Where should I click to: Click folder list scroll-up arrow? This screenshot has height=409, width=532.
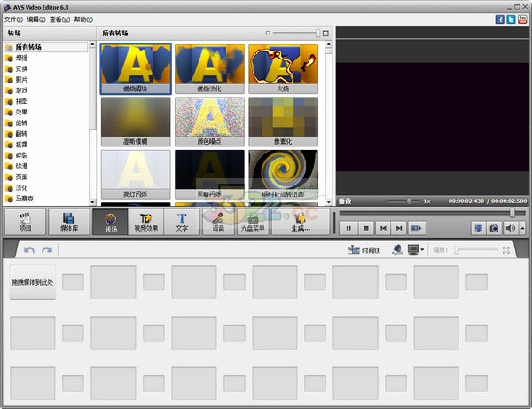click(92, 44)
